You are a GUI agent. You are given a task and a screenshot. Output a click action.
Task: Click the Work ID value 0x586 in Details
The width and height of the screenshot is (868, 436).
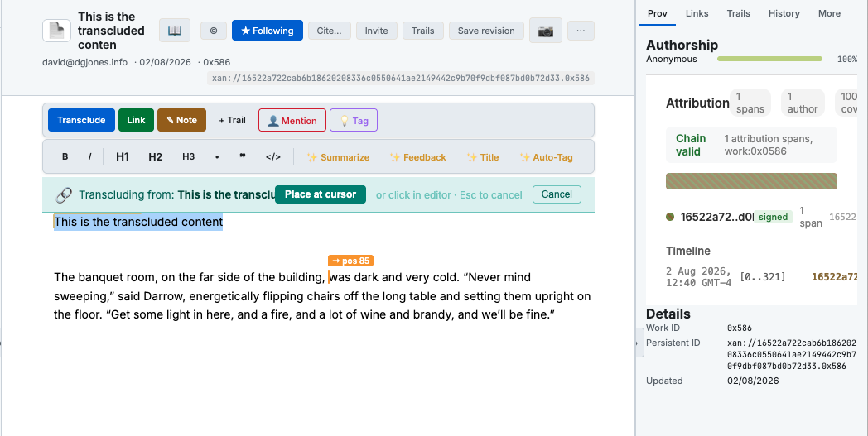click(740, 328)
